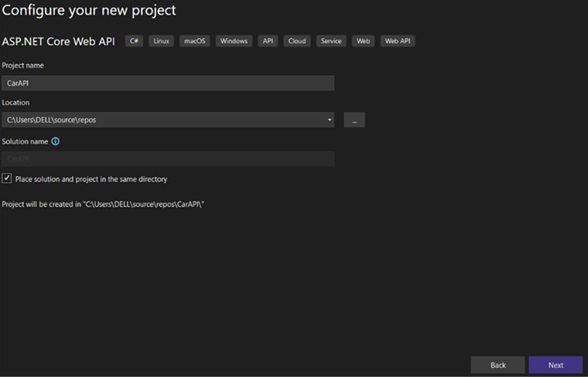Expand the Location dropdown arrow
Screen dimensions: 588x377
pos(330,120)
